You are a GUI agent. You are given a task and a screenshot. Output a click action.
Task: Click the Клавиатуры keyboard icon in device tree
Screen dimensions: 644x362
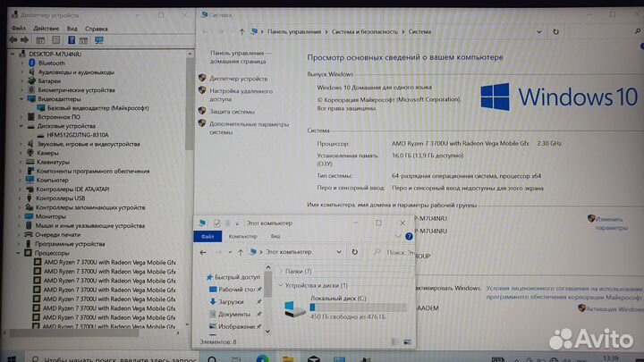[30, 162]
